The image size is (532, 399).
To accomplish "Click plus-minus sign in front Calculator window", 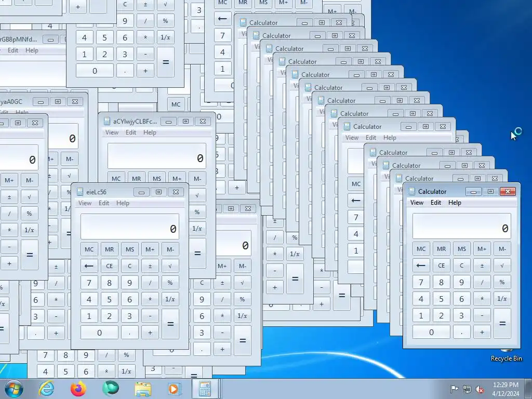I will pos(482,265).
